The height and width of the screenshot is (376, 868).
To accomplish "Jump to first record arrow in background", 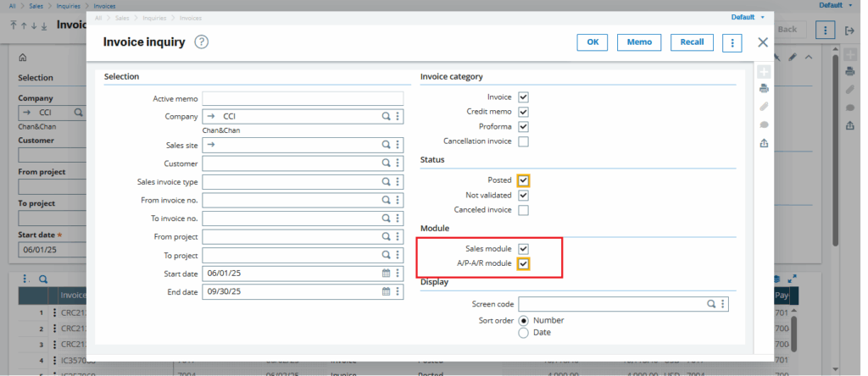I will click(x=14, y=25).
